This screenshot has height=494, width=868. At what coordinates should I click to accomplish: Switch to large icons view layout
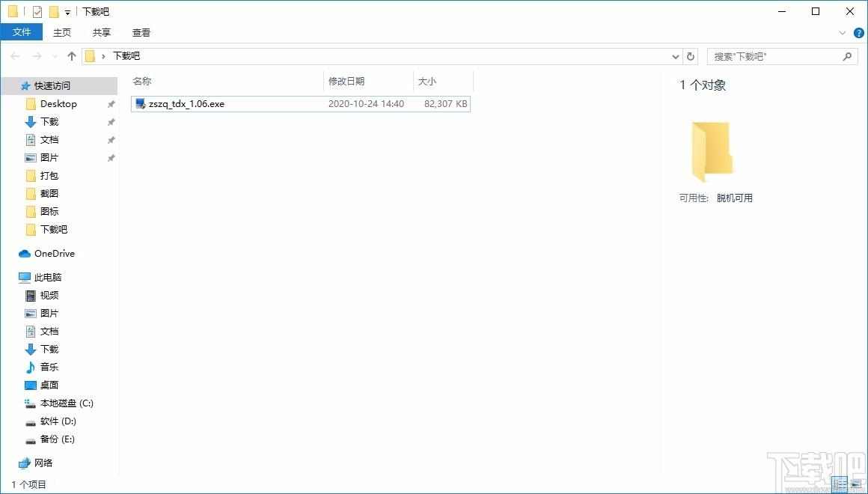[856, 484]
